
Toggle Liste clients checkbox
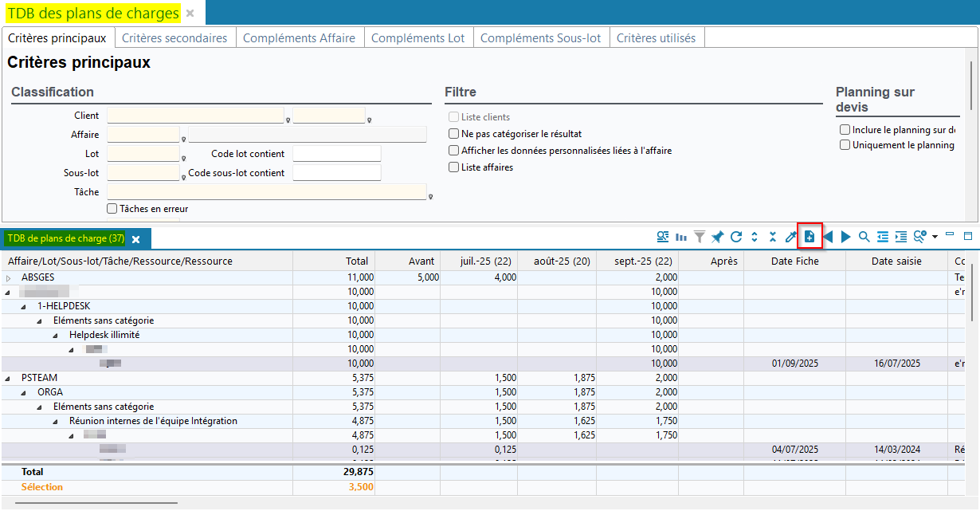(454, 117)
